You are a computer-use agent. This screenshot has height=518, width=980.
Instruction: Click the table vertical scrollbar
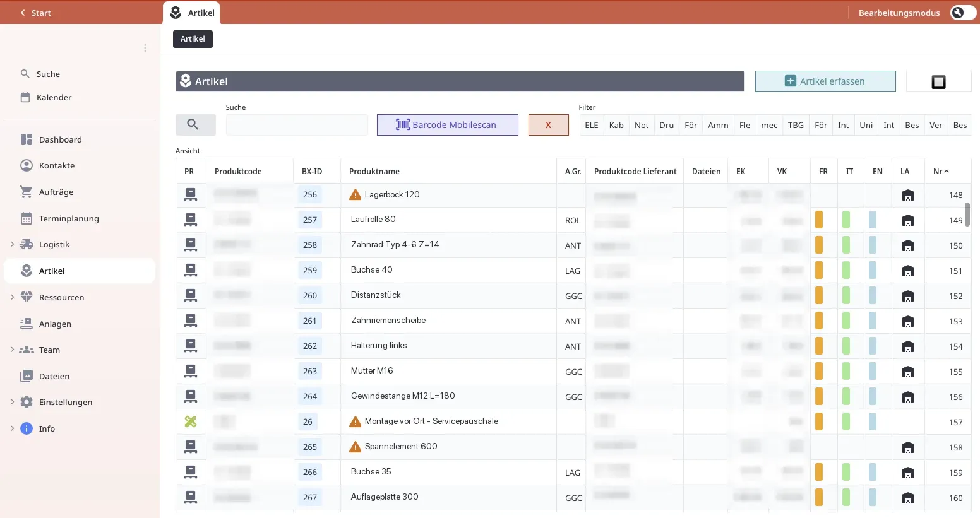coord(967,215)
